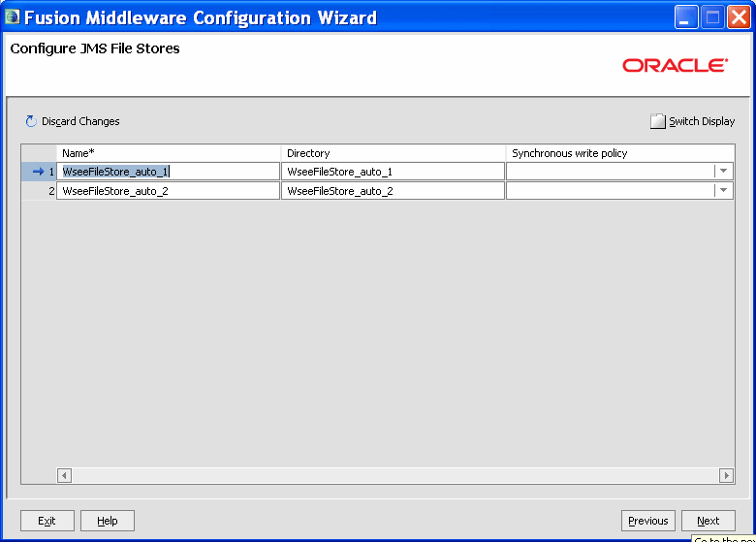Click the Synchronous write policy column header
This screenshot has height=542, width=756.
(620, 153)
